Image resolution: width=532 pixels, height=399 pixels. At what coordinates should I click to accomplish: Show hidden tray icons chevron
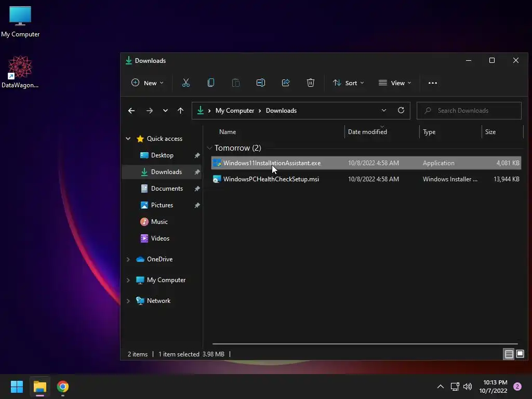click(x=441, y=387)
